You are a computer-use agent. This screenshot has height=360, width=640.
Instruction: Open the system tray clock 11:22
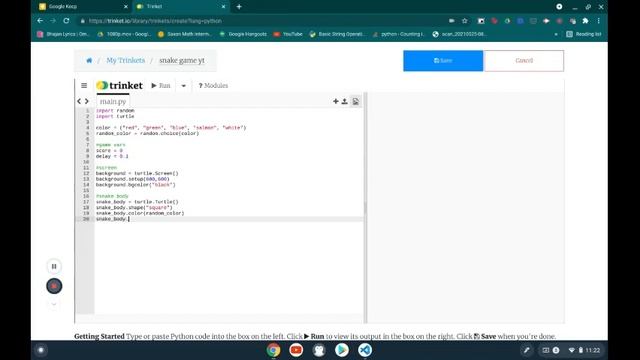(593, 350)
